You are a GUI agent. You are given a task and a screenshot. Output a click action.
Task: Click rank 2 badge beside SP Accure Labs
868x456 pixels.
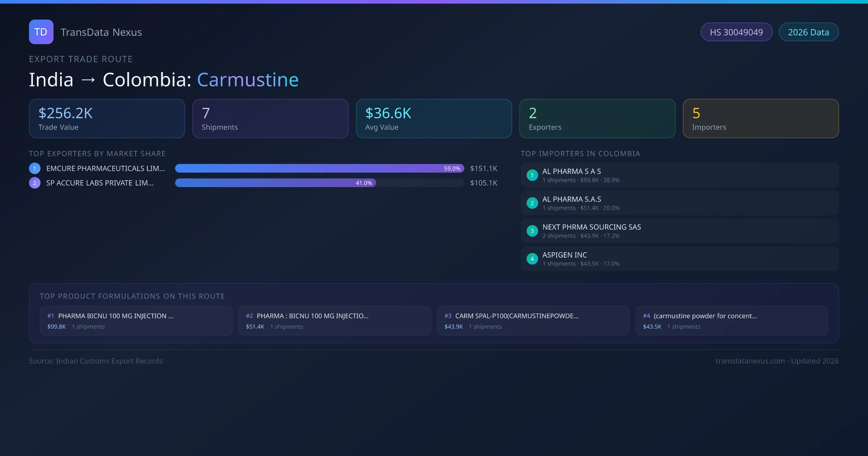pos(35,183)
